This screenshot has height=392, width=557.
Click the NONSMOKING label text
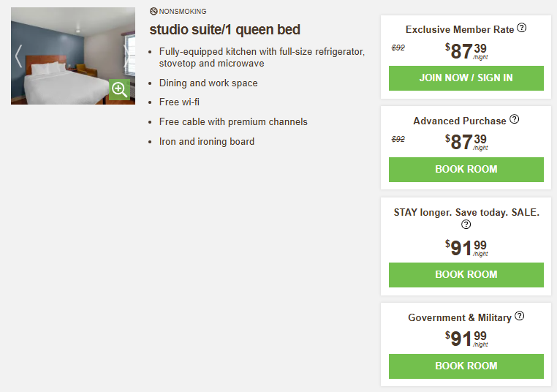(183, 11)
